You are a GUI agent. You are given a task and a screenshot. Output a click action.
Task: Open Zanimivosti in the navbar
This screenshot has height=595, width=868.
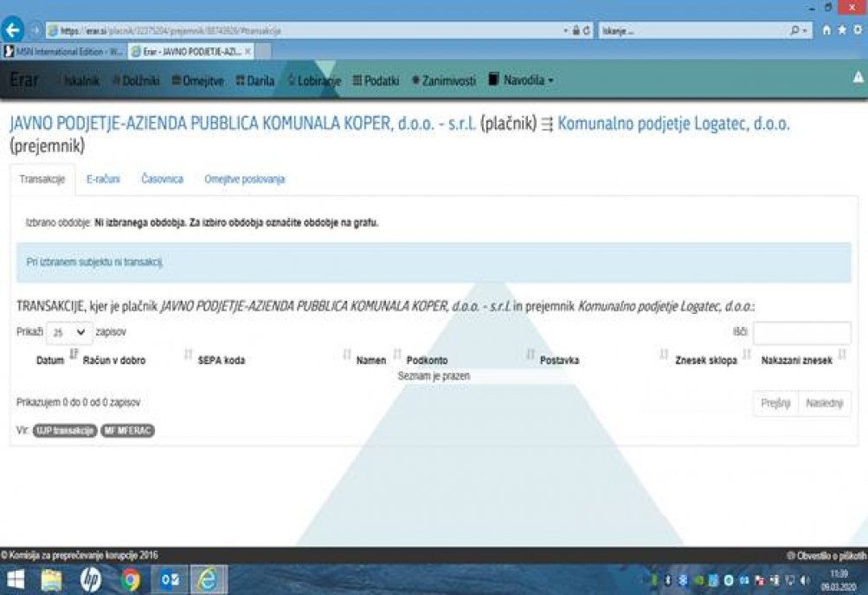(444, 80)
